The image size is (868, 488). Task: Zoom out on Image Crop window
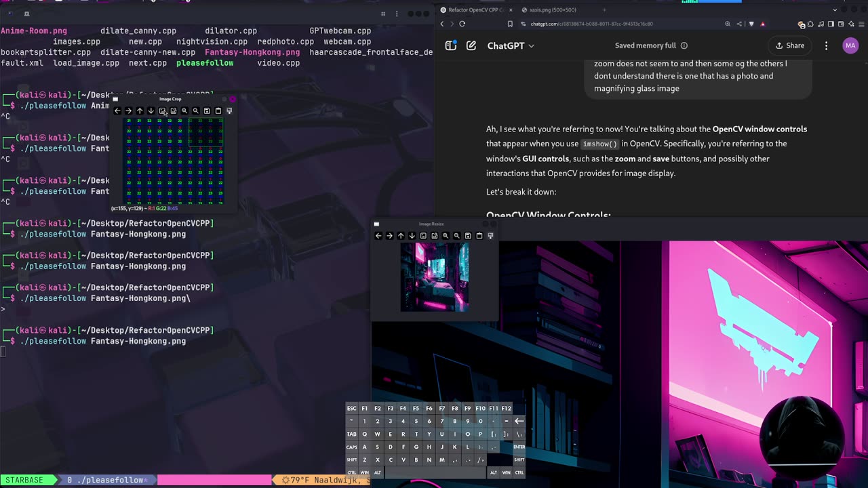[x=195, y=110]
